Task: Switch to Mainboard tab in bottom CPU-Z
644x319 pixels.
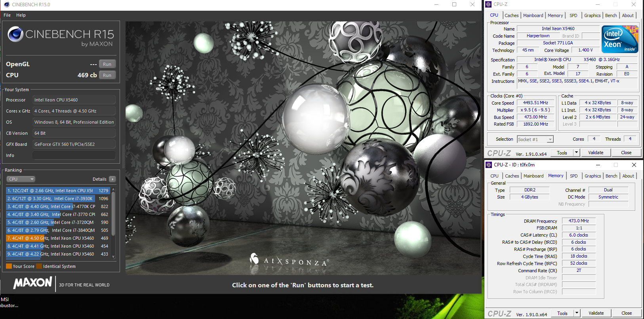Action: 533,176
